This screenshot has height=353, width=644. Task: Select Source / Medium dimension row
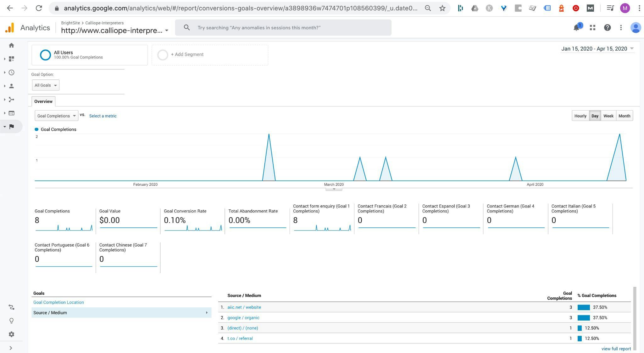tap(121, 313)
